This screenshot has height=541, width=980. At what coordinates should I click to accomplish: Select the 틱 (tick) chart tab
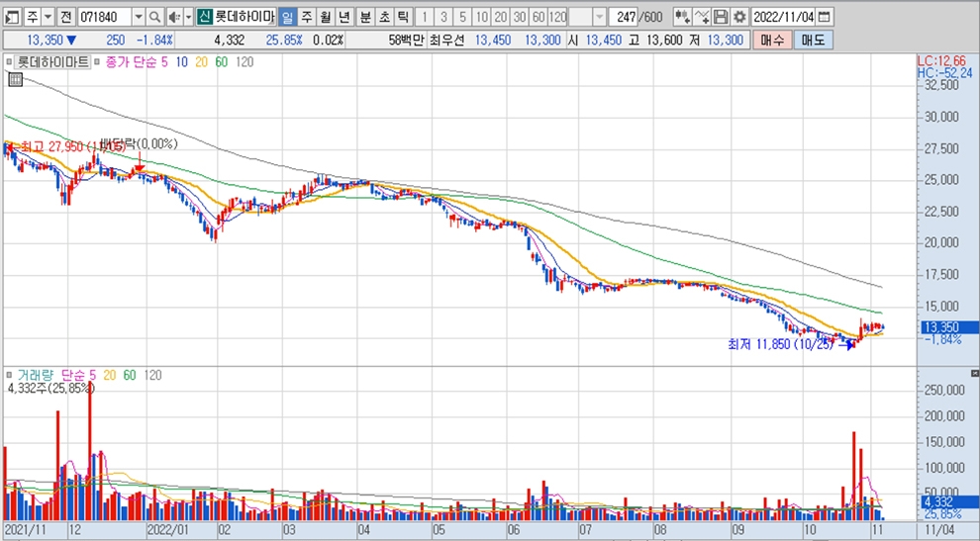(x=403, y=17)
